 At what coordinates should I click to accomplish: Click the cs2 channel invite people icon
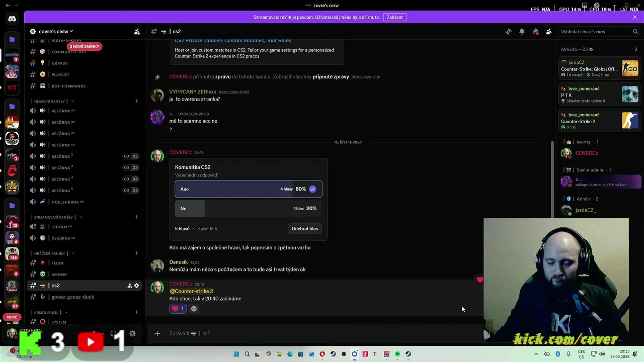[x=129, y=286]
